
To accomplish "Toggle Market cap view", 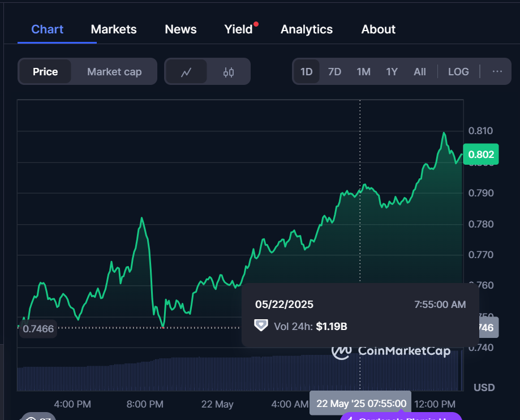I will click(114, 72).
